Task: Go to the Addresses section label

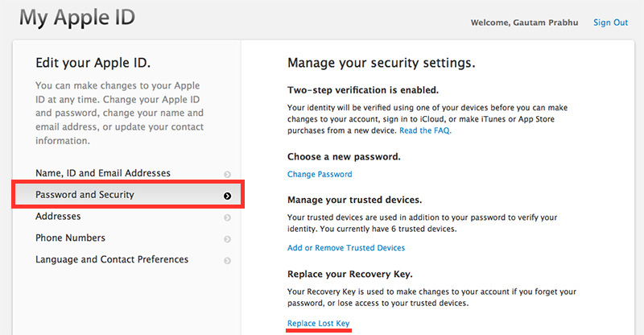Action: (58, 217)
